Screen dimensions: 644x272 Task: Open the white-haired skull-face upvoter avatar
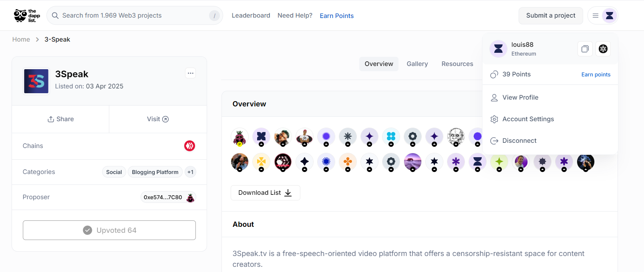click(x=456, y=137)
